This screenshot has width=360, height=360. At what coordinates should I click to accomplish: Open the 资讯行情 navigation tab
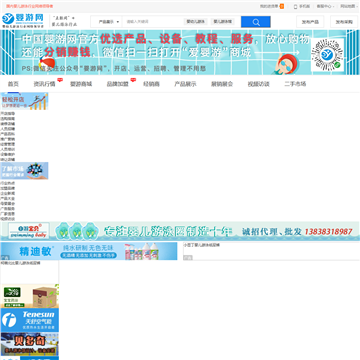tap(44, 84)
